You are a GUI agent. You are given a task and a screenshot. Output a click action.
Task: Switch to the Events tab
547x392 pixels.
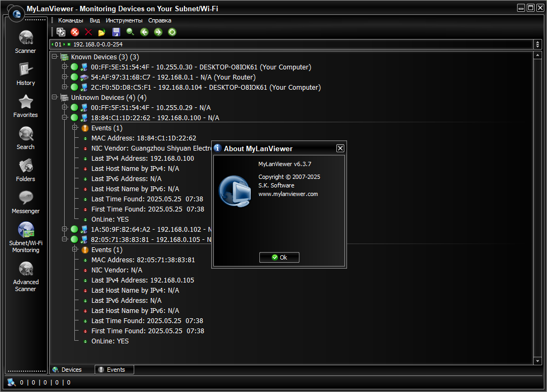point(114,370)
